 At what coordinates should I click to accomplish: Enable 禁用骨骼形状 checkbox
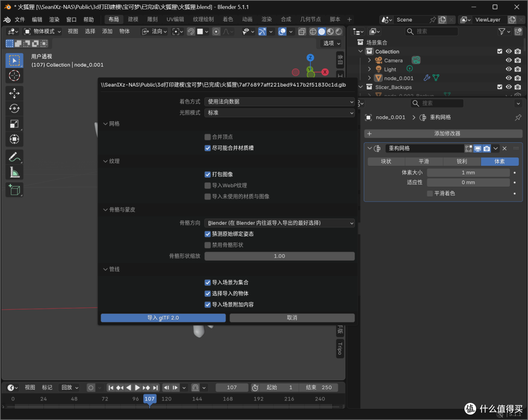(x=208, y=245)
